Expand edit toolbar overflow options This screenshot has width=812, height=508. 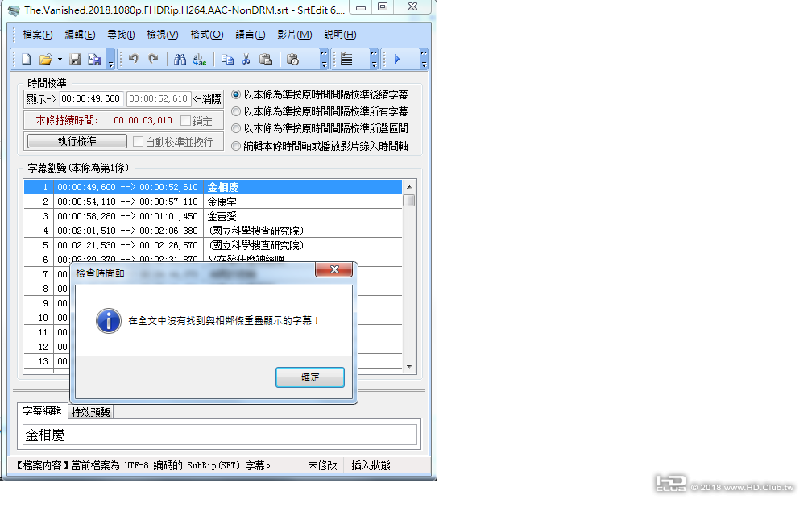click(x=324, y=59)
